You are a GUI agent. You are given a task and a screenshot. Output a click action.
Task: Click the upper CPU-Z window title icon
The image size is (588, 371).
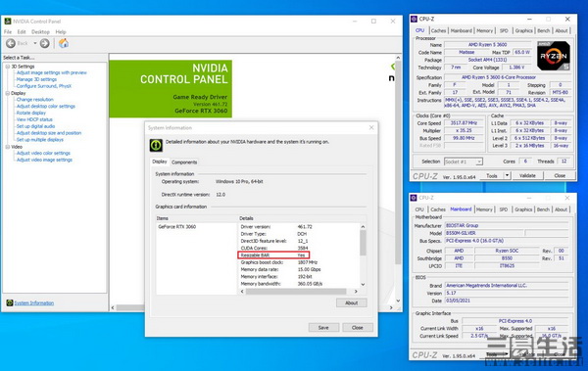(x=414, y=19)
